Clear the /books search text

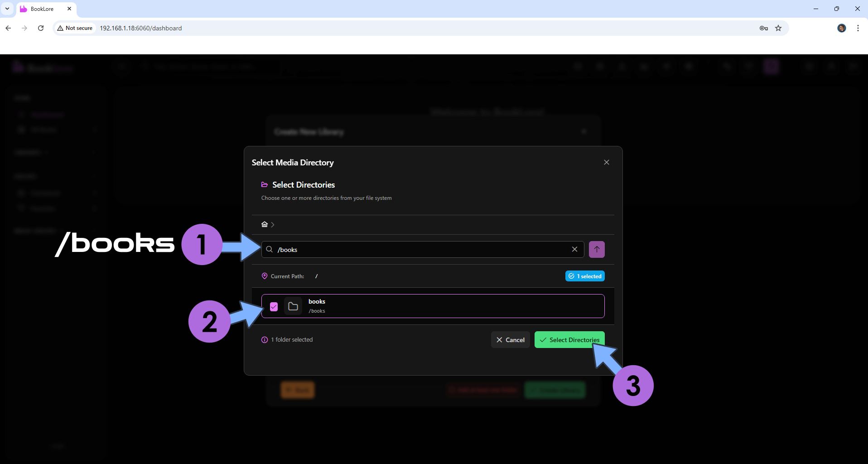[574, 249]
